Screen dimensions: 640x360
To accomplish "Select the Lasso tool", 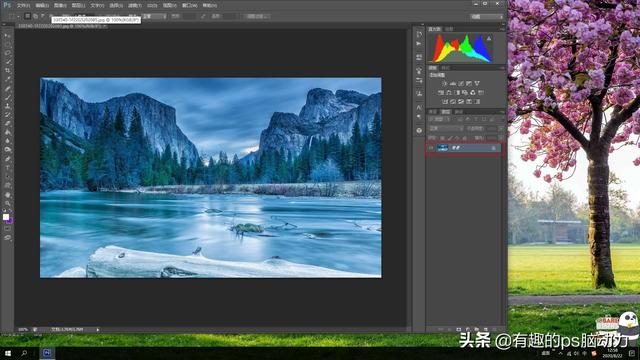I will pos(7,53).
